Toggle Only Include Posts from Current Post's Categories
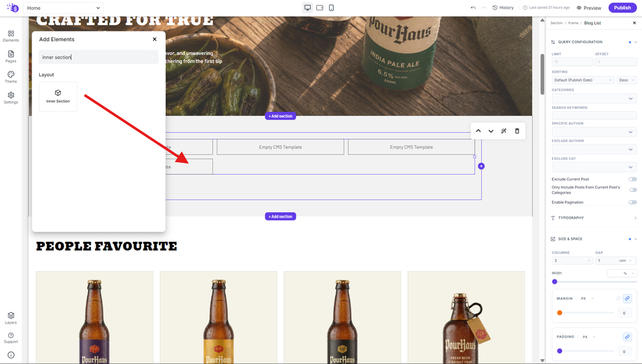The width and height of the screenshot is (642, 364). (633, 189)
